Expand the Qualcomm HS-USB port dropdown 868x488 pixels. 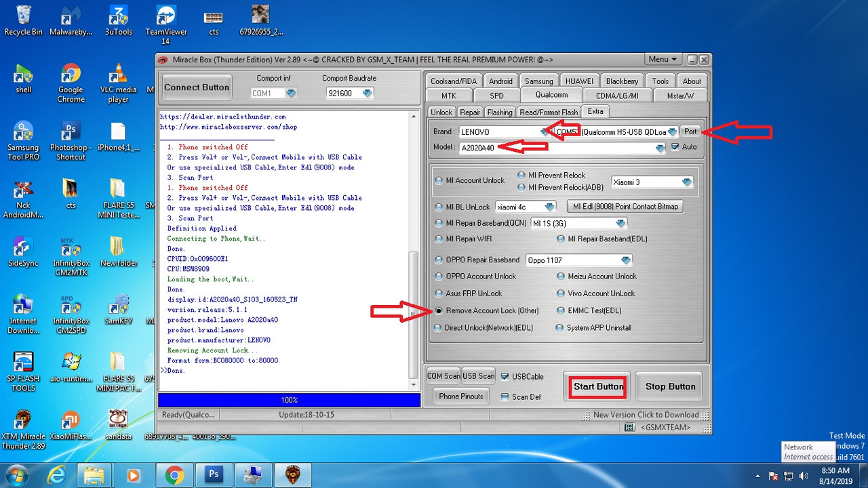click(x=672, y=131)
